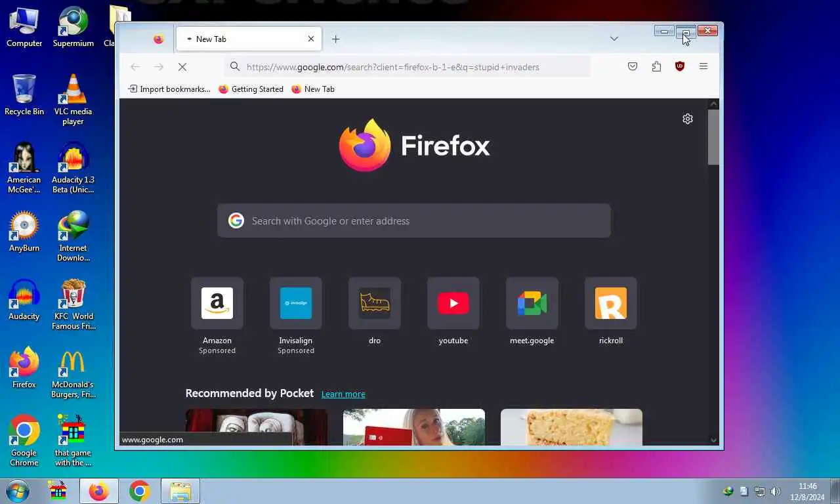Click Recommended by Pocket heading

point(249,393)
